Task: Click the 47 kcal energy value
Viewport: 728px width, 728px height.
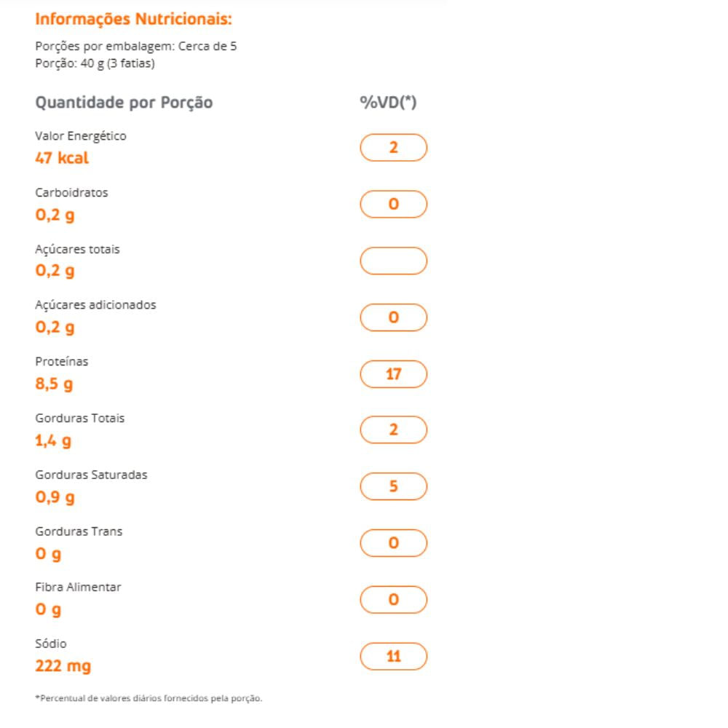Action: point(62,158)
